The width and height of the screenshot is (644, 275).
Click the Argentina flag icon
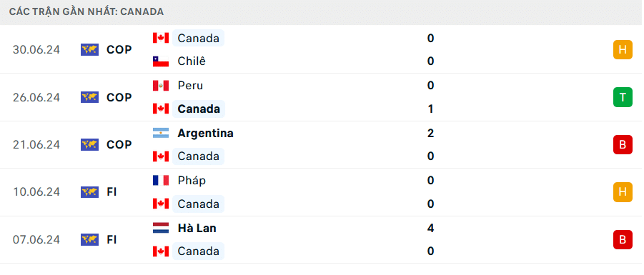pos(161,133)
